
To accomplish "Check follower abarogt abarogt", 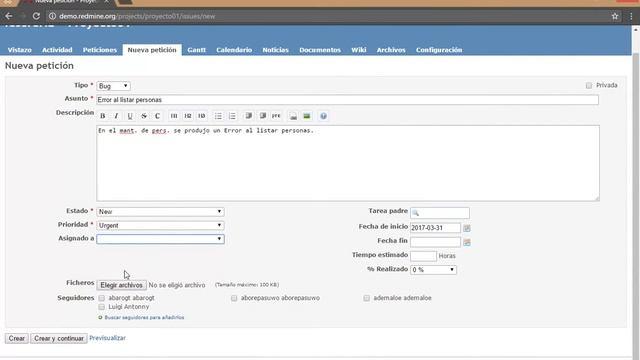I will pos(102,298).
